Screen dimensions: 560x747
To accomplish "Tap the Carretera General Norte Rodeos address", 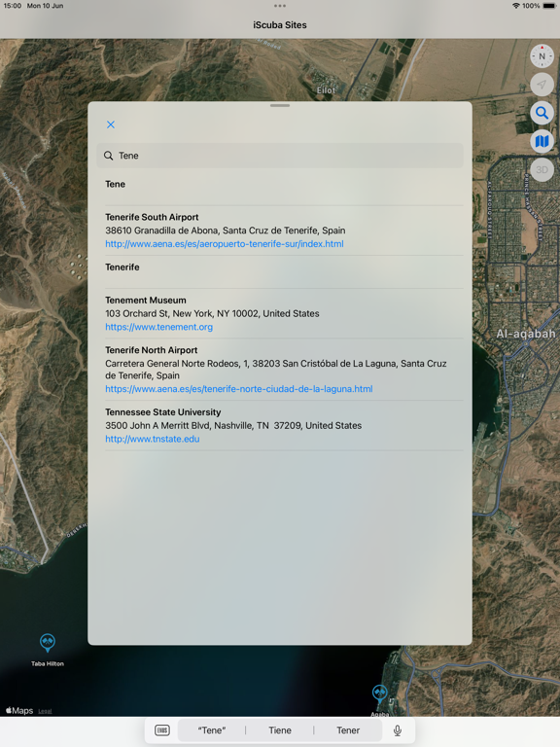I will pos(276,370).
